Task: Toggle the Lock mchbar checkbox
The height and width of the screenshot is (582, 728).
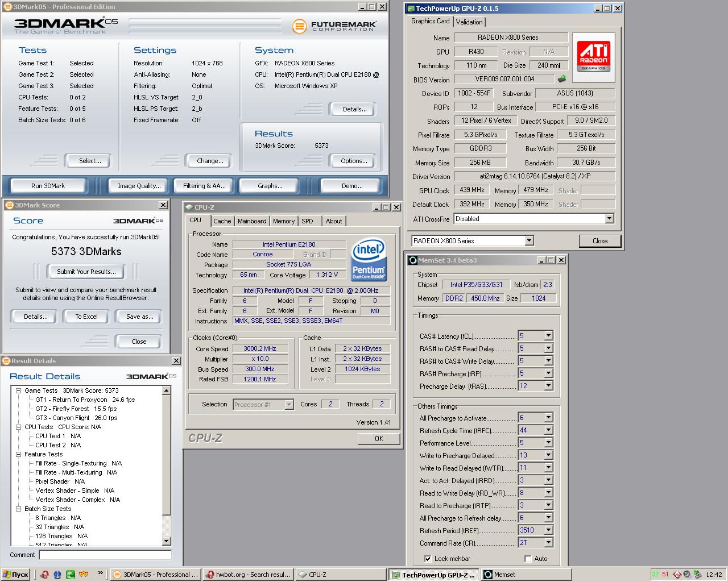Action: (428, 559)
